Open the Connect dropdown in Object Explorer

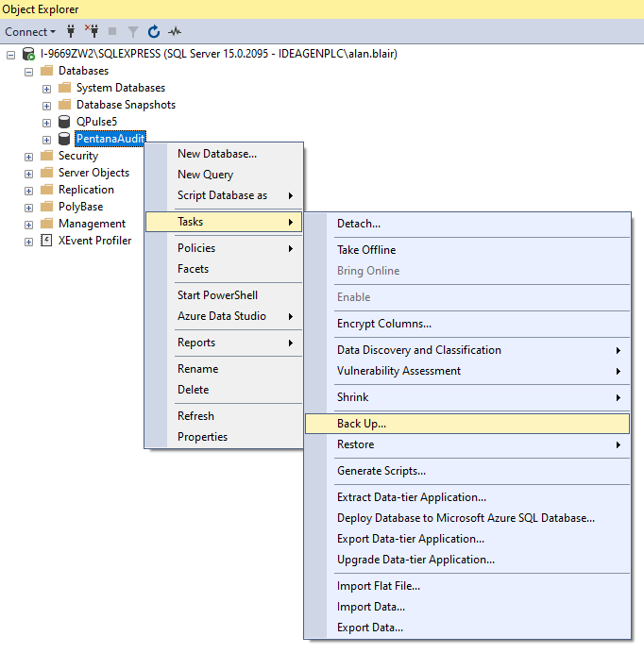click(x=30, y=32)
